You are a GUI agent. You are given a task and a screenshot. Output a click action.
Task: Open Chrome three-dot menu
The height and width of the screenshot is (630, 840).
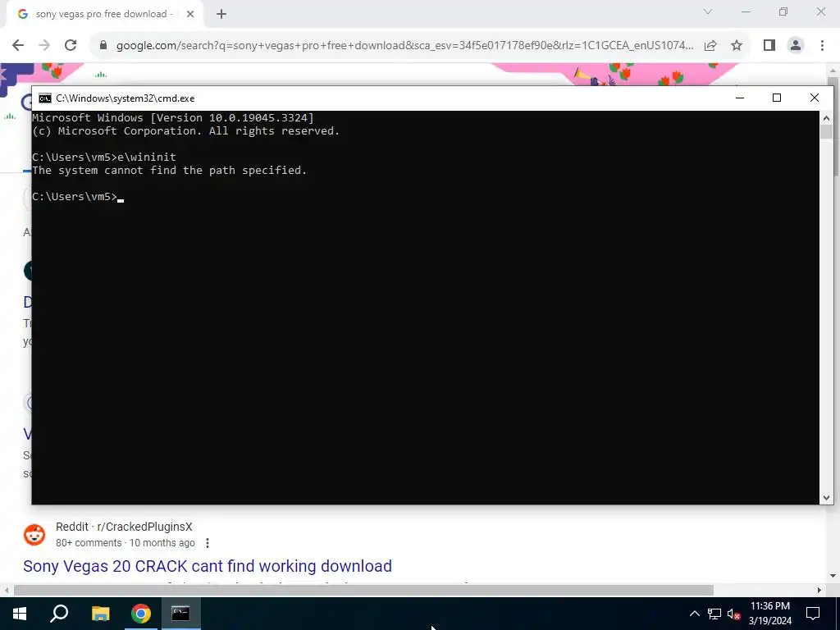[822, 46]
